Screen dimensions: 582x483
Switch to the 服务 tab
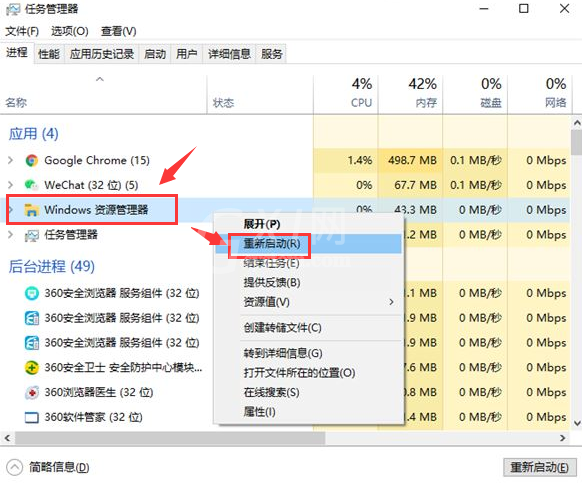coord(272,54)
